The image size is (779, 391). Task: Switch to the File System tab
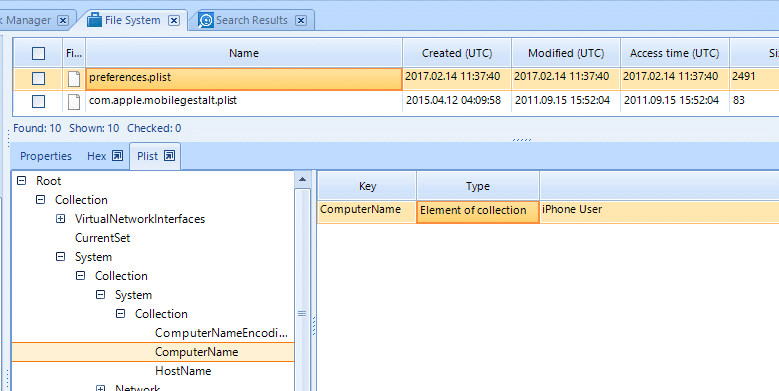pos(132,20)
